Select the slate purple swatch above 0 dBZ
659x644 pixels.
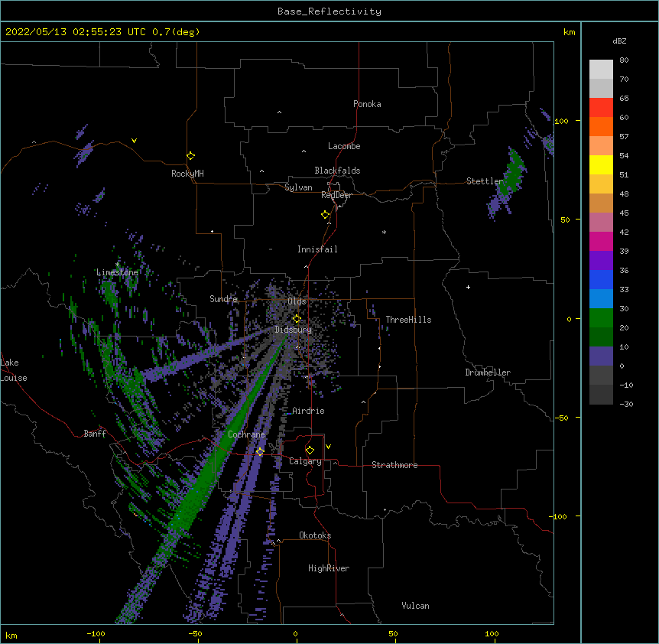point(601,356)
